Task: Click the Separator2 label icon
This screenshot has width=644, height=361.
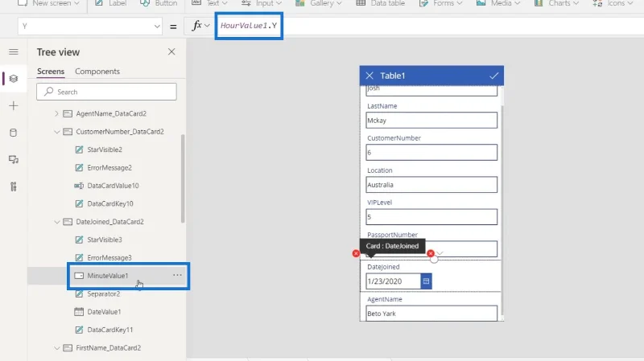Action: [x=79, y=293]
